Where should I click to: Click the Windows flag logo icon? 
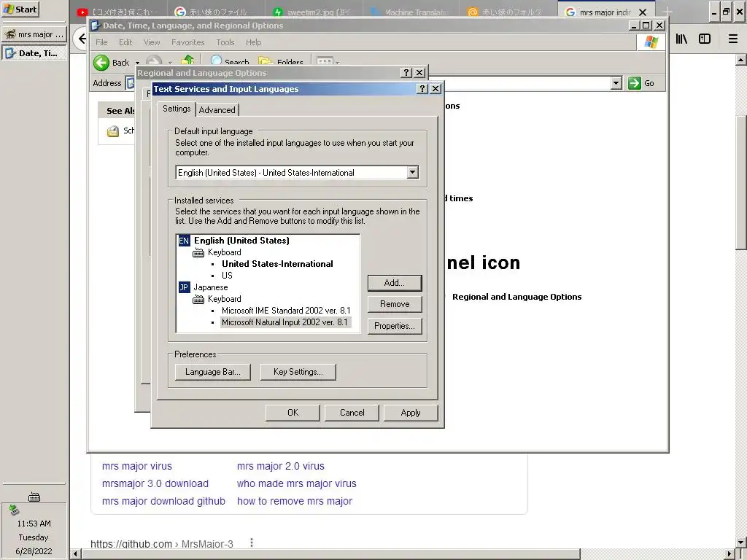651,42
